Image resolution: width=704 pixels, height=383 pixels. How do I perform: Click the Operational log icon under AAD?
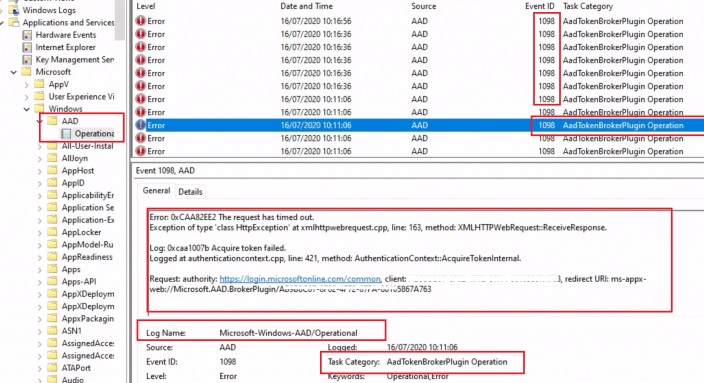pos(66,133)
